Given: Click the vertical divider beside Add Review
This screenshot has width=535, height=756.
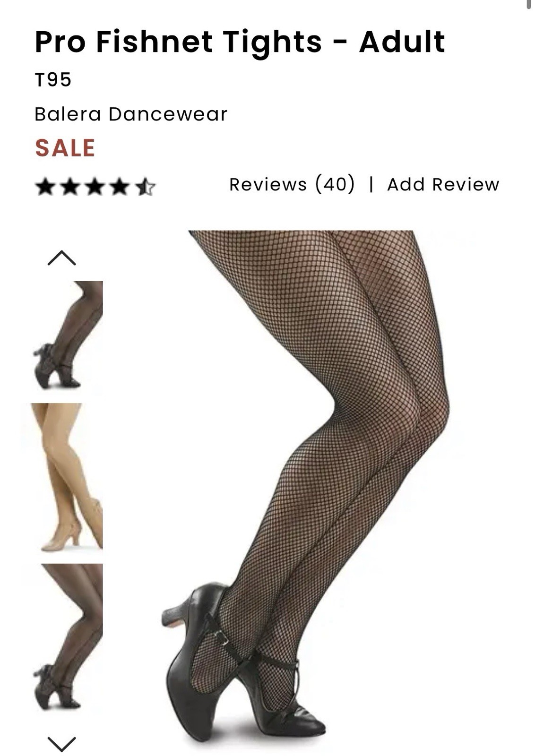Looking at the screenshot, I should 371,184.
